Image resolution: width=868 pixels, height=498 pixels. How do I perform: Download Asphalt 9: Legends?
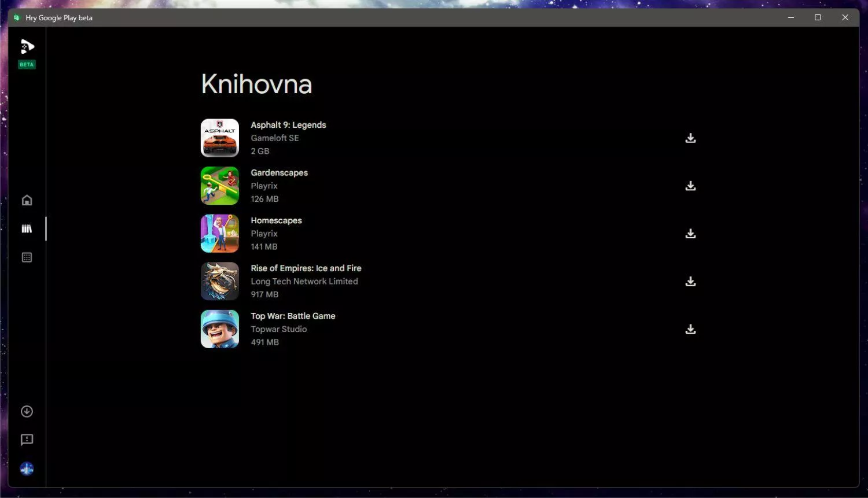click(690, 138)
